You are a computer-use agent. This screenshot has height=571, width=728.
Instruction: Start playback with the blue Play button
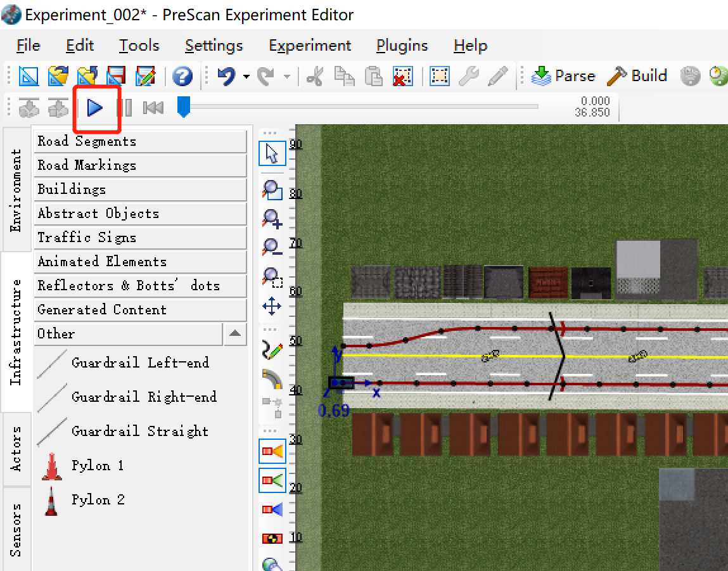(x=95, y=108)
